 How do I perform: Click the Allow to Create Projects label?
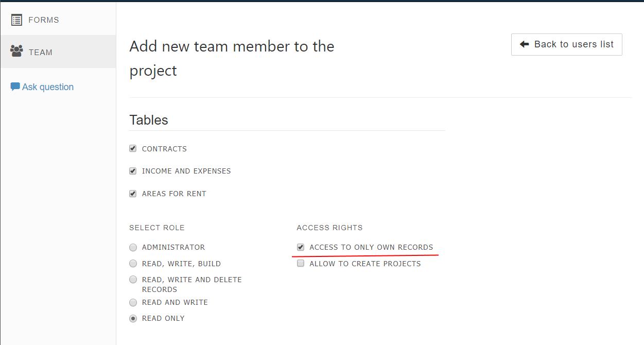(365, 264)
